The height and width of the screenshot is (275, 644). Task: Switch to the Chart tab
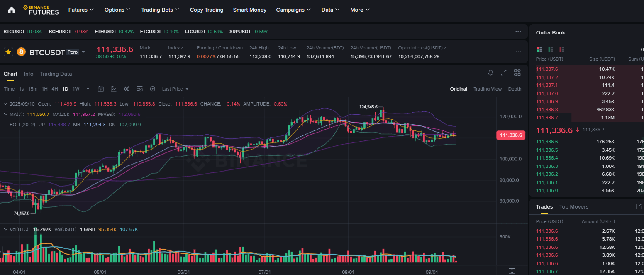10,74
